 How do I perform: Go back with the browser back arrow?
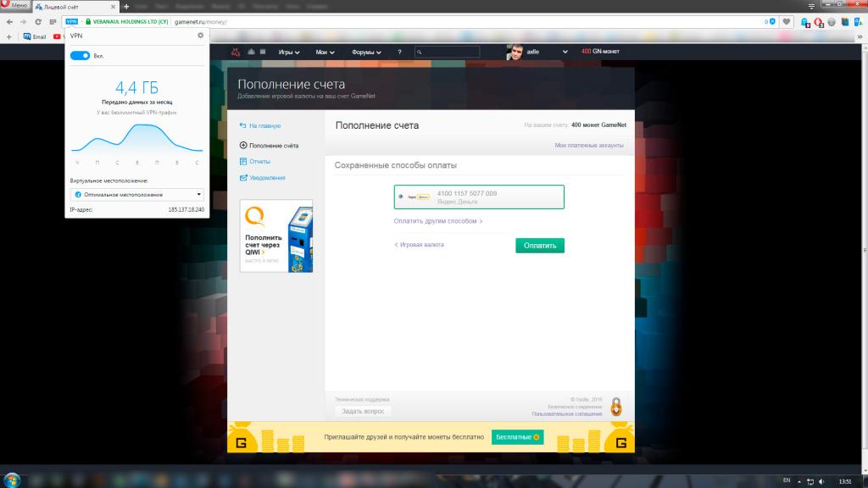pos(9,21)
